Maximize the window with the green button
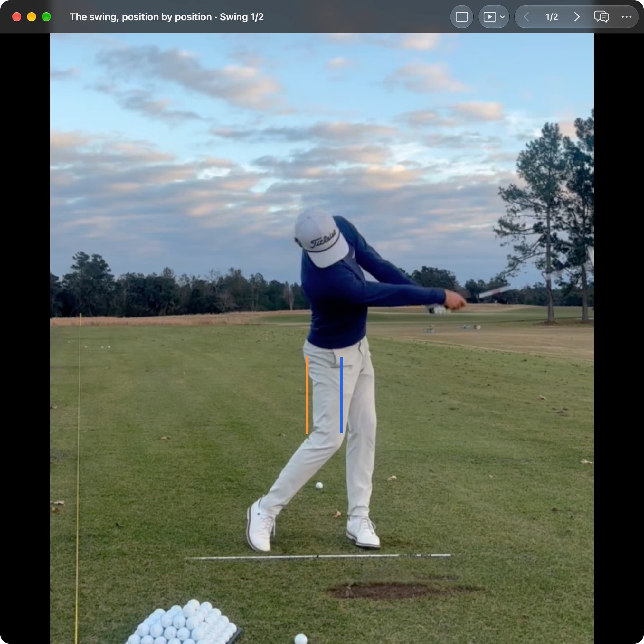Viewport: 644px width, 644px height. (x=46, y=17)
